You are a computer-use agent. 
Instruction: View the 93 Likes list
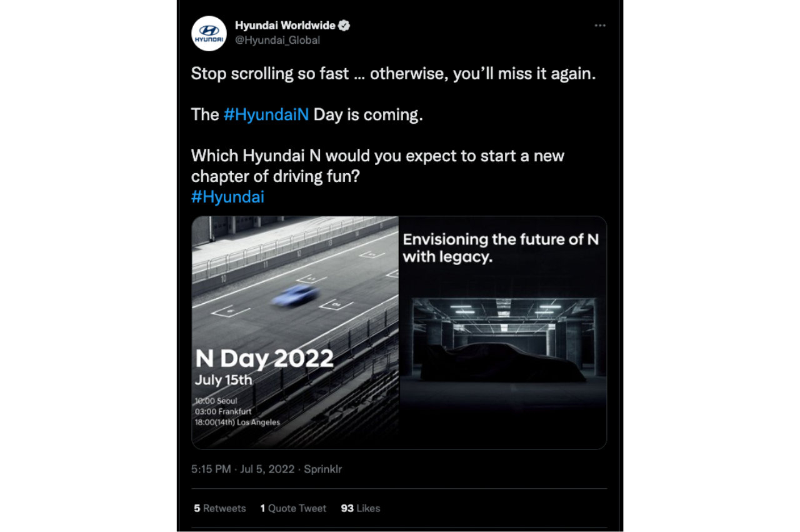click(360, 508)
